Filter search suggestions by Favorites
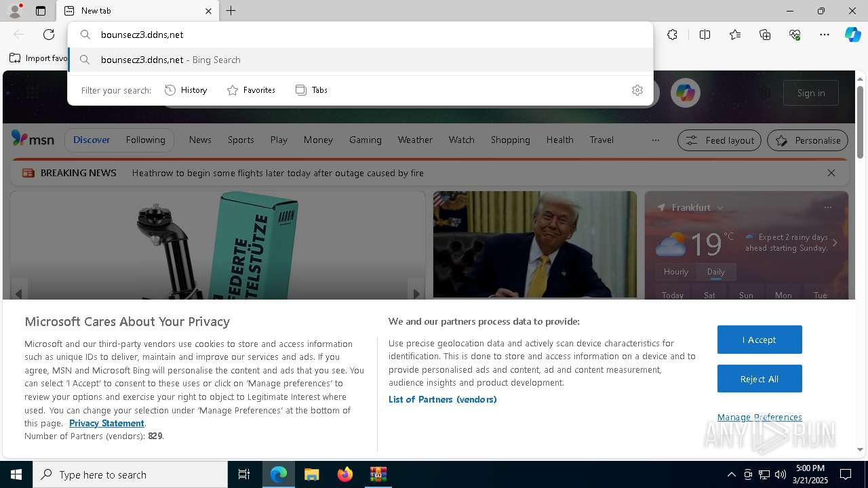 [251, 90]
